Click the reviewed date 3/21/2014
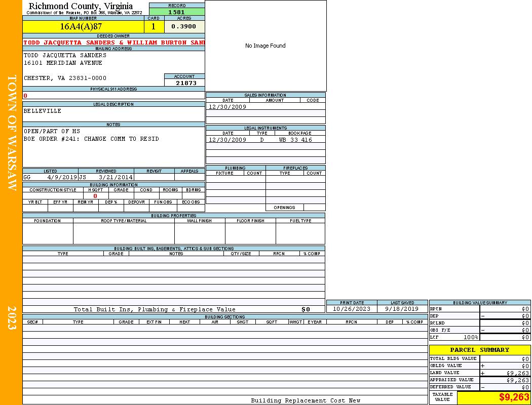532x405 pixels. pos(116,178)
